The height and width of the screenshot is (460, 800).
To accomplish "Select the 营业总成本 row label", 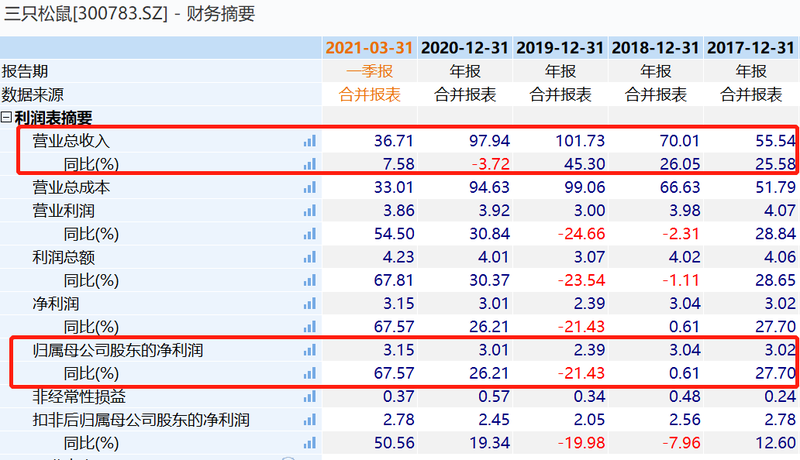I will (x=71, y=188).
